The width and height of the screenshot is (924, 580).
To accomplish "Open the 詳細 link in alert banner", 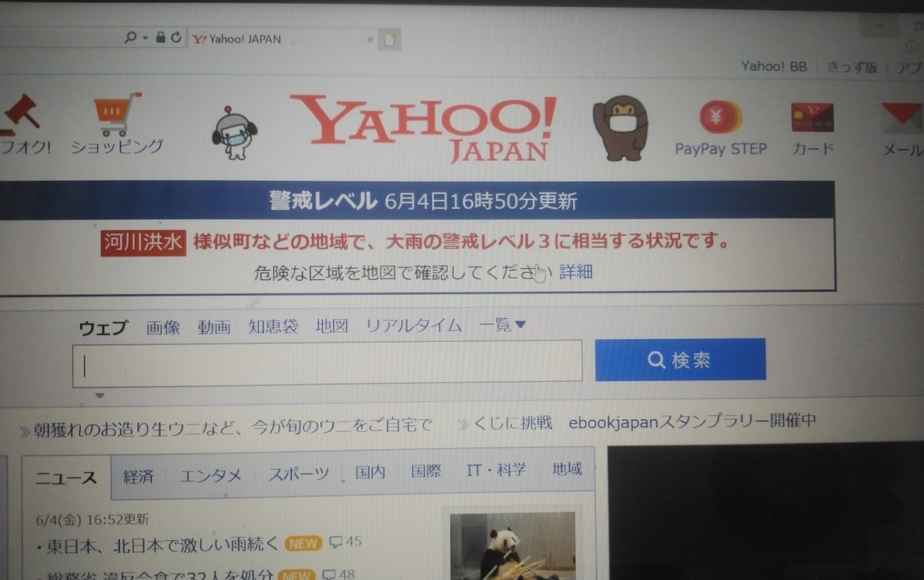I will pyautogui.click(x=576, y=272).
